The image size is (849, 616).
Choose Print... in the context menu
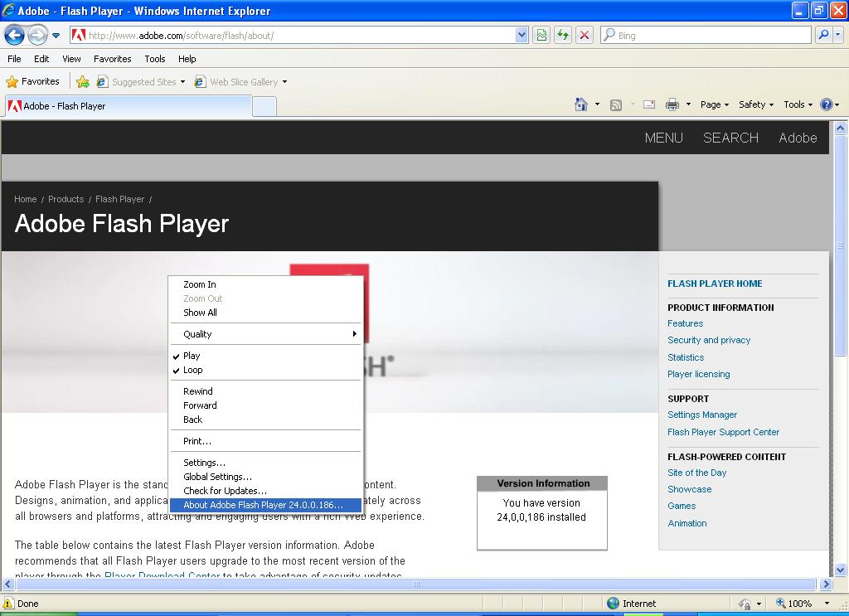pos(265,441)
